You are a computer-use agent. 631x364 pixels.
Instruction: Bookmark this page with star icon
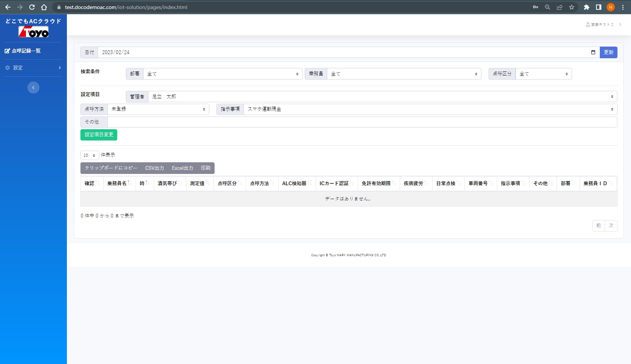pyautogui.click(x=572, y=7)
